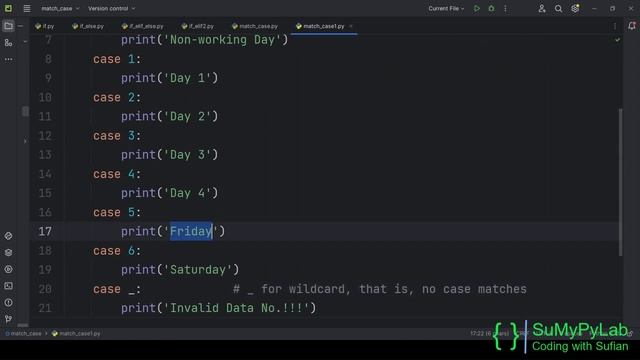Open the Project tool window folder icon
640x360 pixels.
pyautogui.click(x=8, y=26)
